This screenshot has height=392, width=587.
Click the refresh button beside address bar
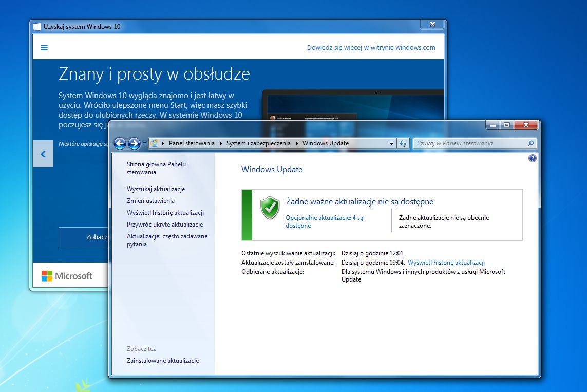[403, 143]
